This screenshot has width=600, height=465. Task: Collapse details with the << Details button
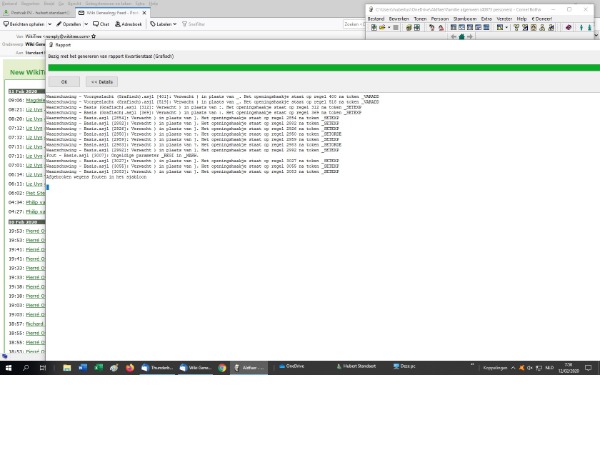tap(102, 81)
